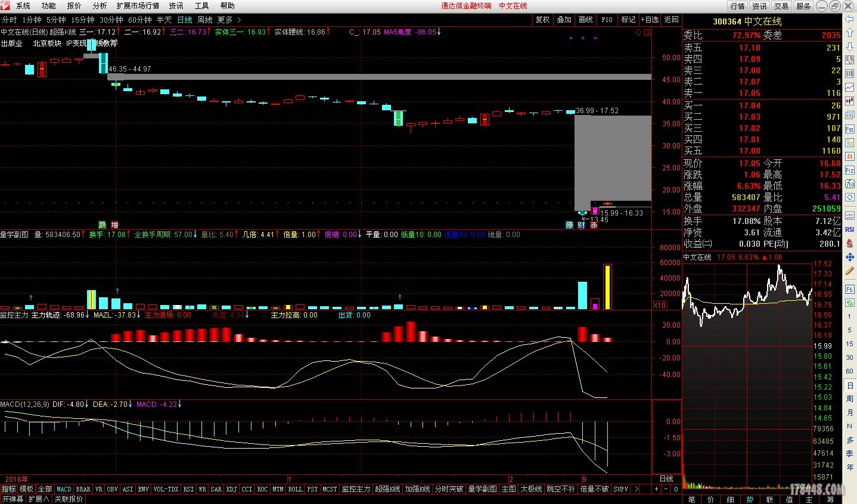Open the f(x) formula manager icon
This screenshot has height=504, width=857.
[x=850, y=184]
